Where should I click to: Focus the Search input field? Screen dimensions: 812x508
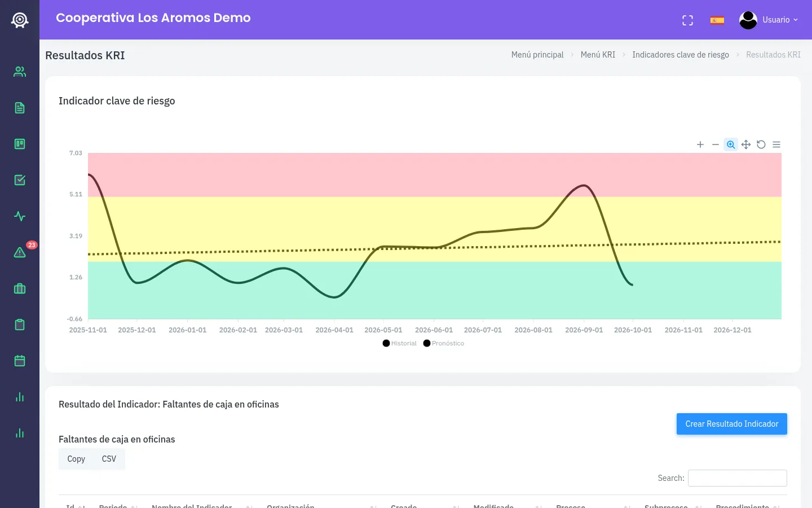click(738, 478)
